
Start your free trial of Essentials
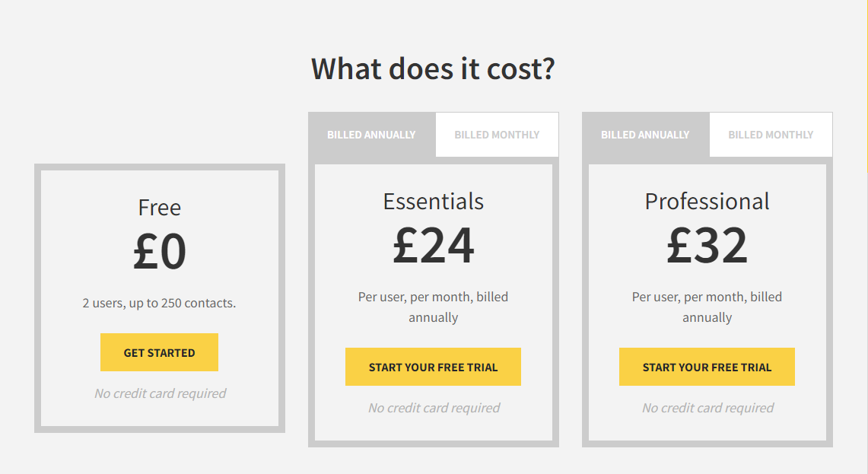(x=433, y=366)
